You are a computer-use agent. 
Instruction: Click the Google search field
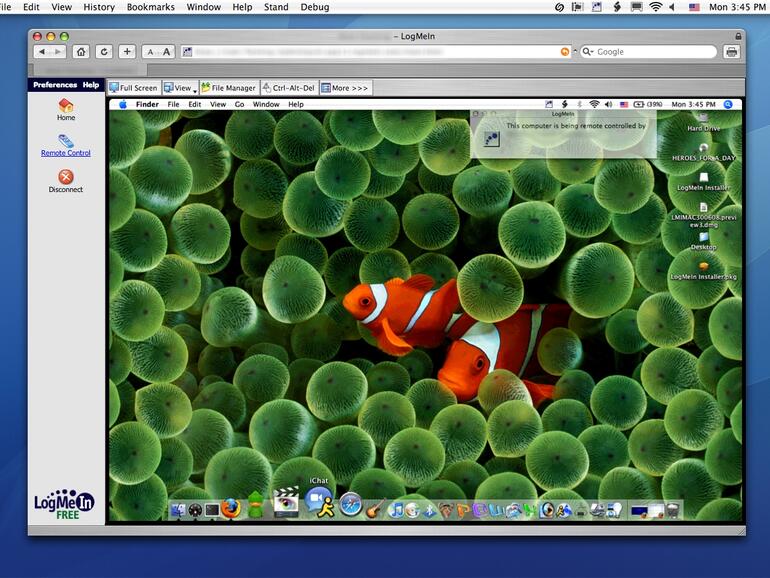[x=650, y=51]
